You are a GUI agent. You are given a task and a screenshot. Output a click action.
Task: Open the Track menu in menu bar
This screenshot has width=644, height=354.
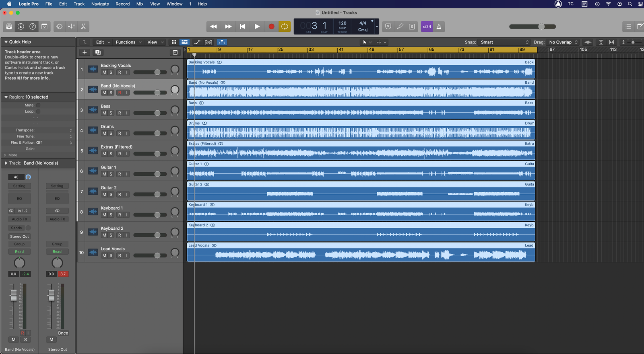click(x=79, y=4)
